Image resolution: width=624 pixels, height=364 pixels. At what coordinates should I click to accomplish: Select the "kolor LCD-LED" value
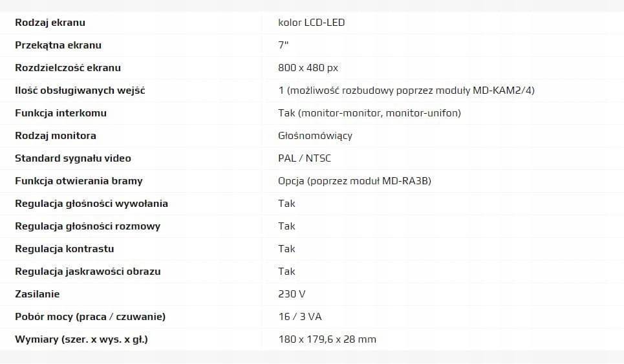pyautogui.click(x=311, y=23)
